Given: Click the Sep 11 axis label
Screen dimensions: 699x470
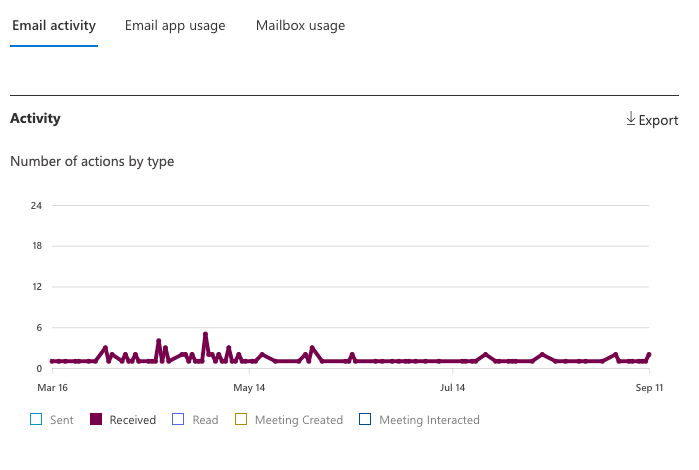Looking at the screenshot, I should (x=649, y=388).
